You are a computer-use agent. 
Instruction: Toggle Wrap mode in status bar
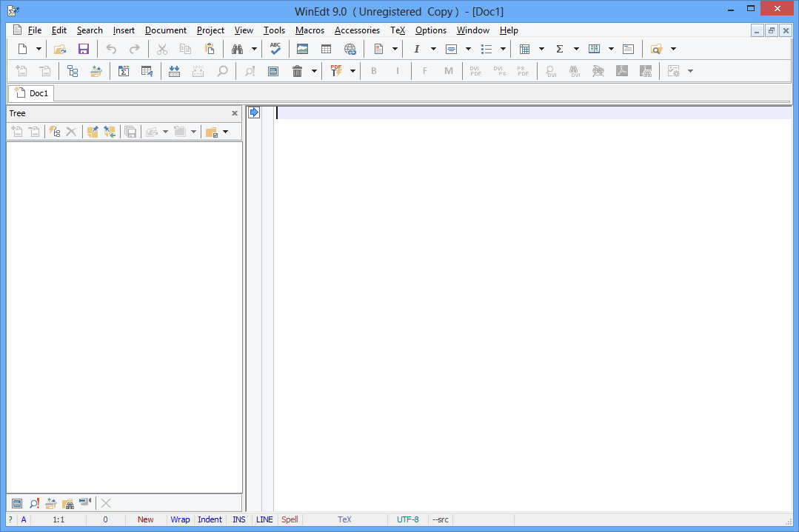tap(180, 519)
